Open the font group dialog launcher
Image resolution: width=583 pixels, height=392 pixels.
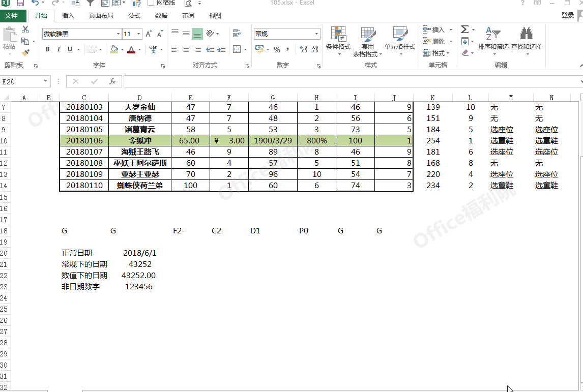pyautogui.click(x=163, y=66)
